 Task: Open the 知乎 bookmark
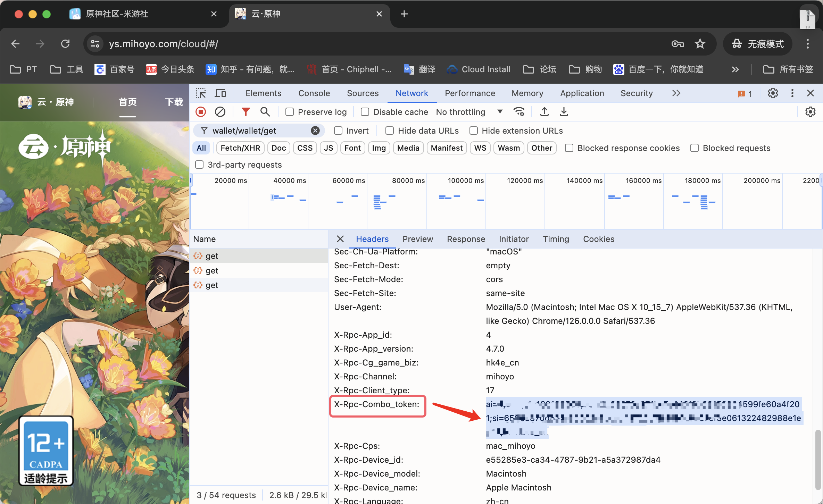click(250, 69)
